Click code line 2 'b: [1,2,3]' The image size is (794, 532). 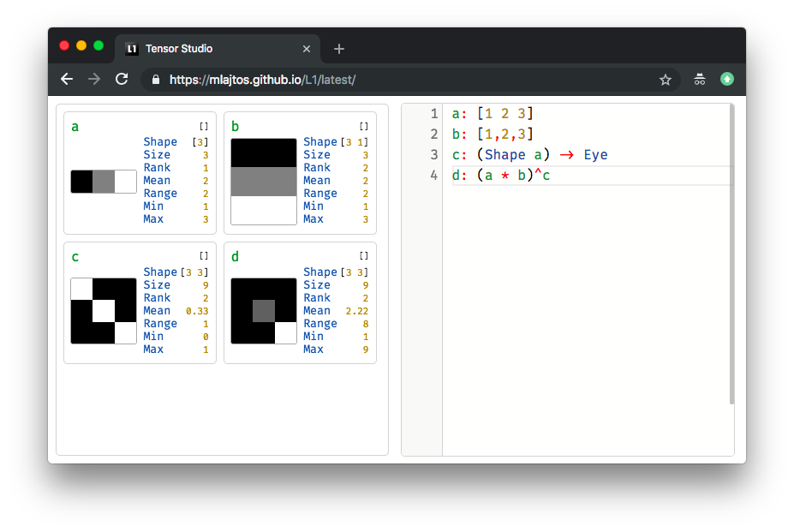(493, 134)
